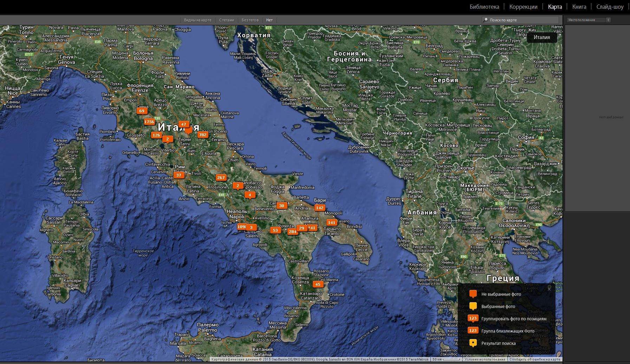Open the 37-photo pin at Rome
The image size is (630, 364).
pyautogui.click(x=179, y=175)
